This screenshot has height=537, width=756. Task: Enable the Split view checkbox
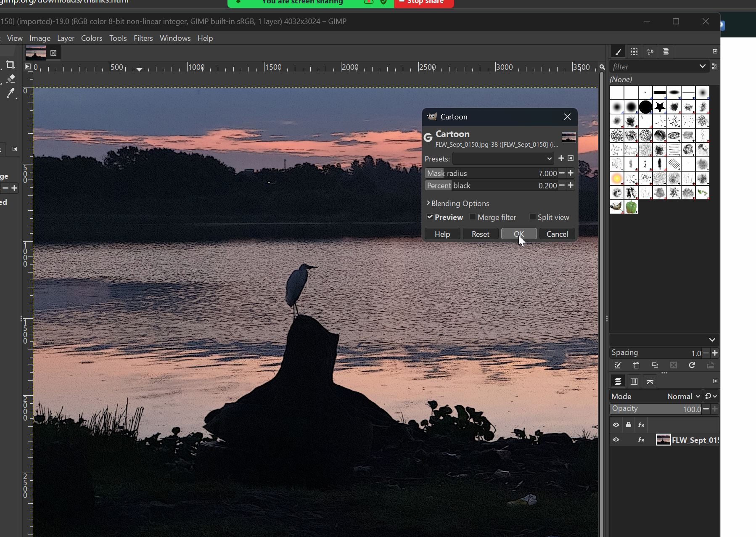tap(533, 217)
